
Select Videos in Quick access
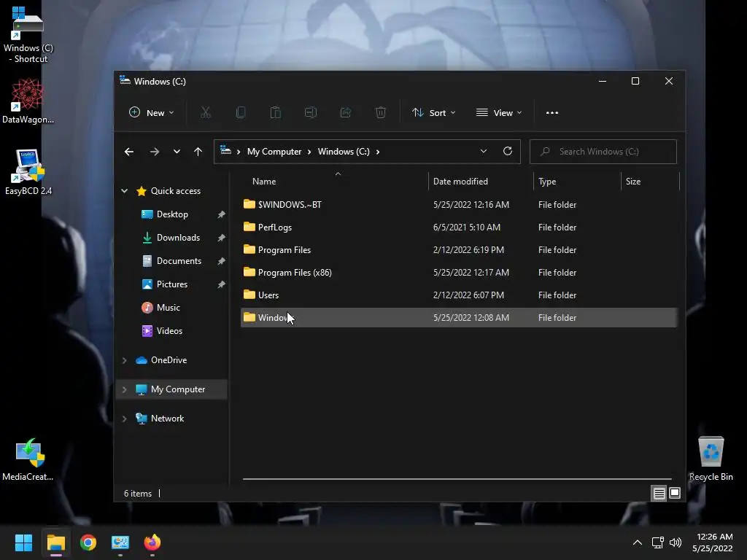pos(169,331)
